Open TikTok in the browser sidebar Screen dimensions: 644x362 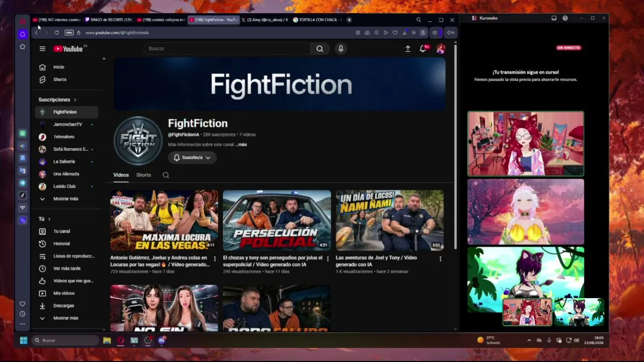click(22, 195)
